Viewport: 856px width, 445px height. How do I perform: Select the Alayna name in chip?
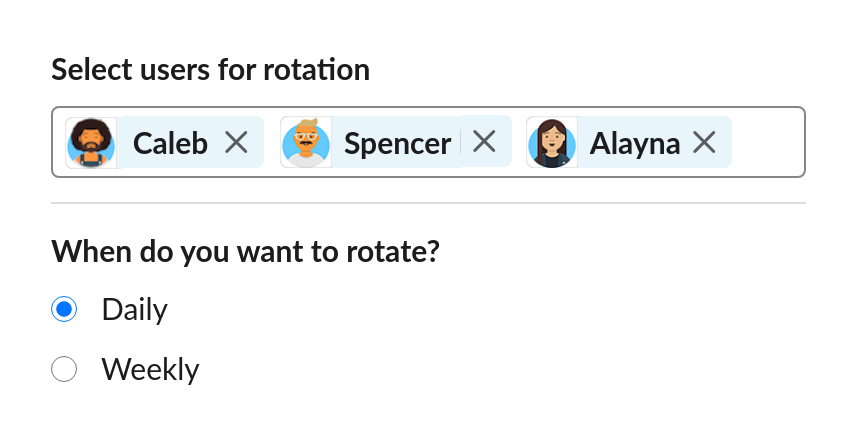tap(634, 144)
